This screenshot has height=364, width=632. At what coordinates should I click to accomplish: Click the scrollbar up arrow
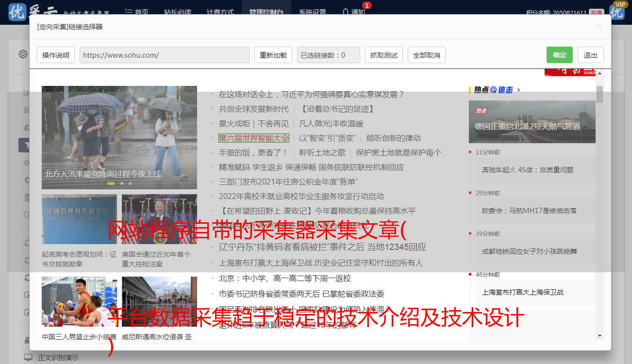[x=599, y=73]
